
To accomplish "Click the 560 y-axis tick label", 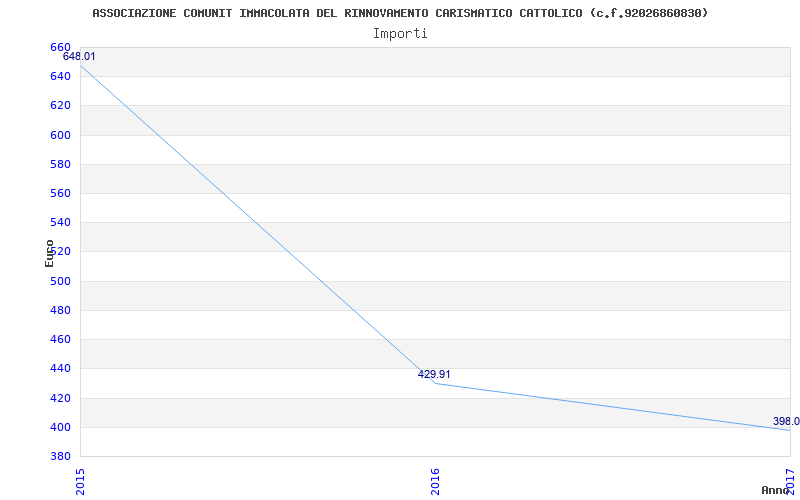I will (x=60, y=193).
